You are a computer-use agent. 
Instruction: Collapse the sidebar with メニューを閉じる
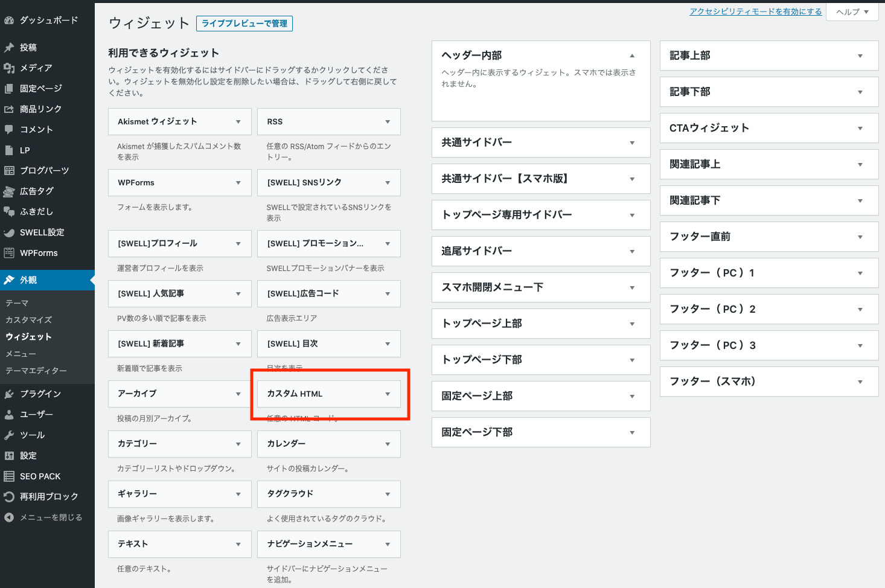[x=42, y=517]
